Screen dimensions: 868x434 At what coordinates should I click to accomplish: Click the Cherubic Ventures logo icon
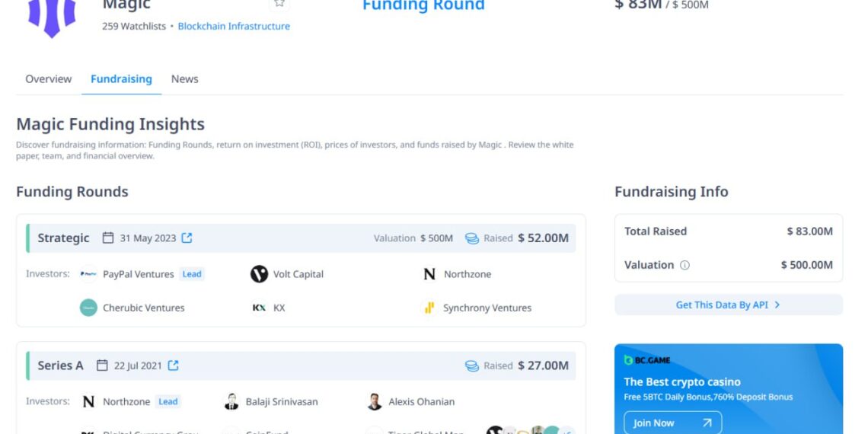pyautogui.click(x=88, y=308)
